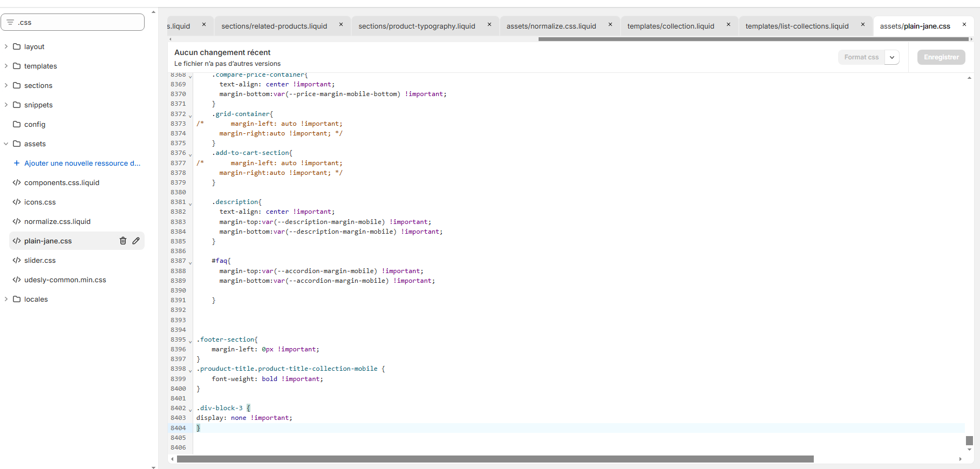Collapse the .footer-section rule at line 8395
The image size is (980, 469).
click(190, 341)
